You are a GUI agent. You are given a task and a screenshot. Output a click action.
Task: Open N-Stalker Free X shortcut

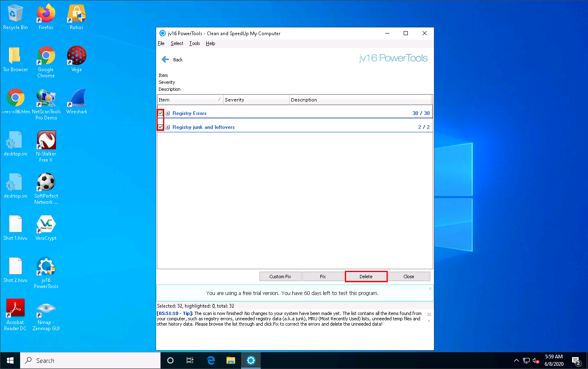46,146
